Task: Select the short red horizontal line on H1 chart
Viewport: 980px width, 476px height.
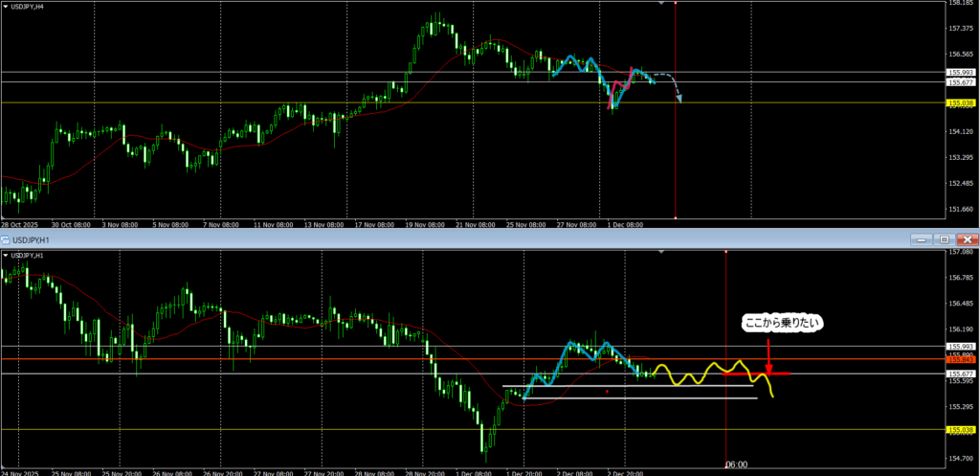Action: click(775, 374)
